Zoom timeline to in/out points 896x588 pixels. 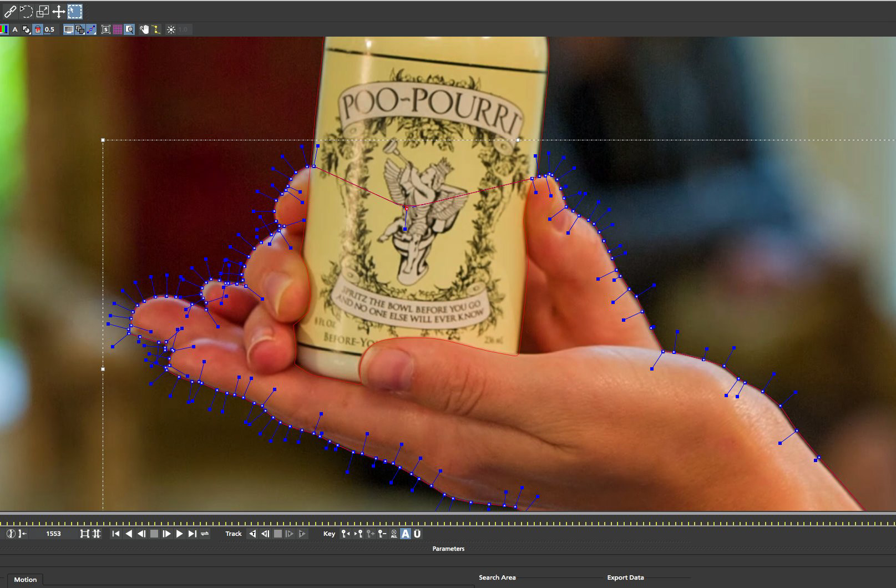pyautogui.click(x=84, y=534)
